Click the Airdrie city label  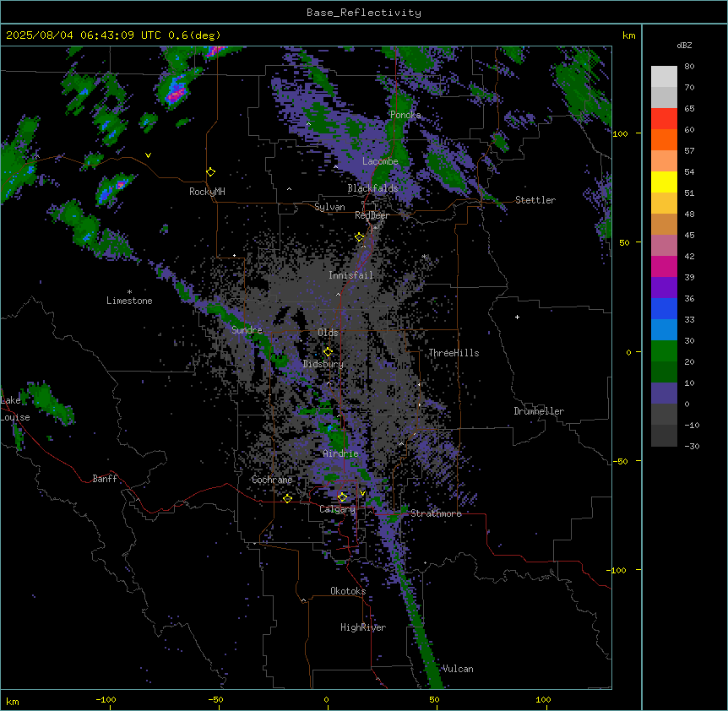(341, 453)
